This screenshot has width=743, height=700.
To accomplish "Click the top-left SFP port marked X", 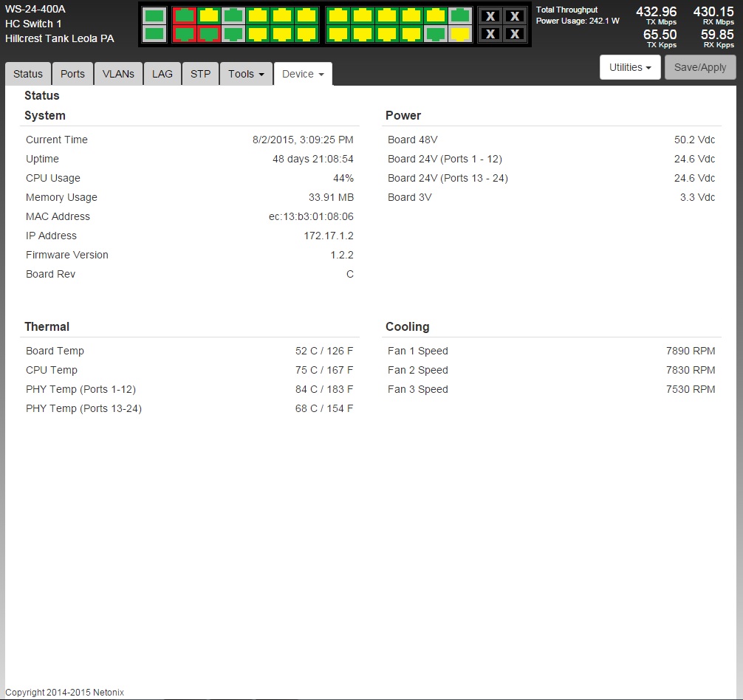I will pyautogui.click(x=490, y=16).
